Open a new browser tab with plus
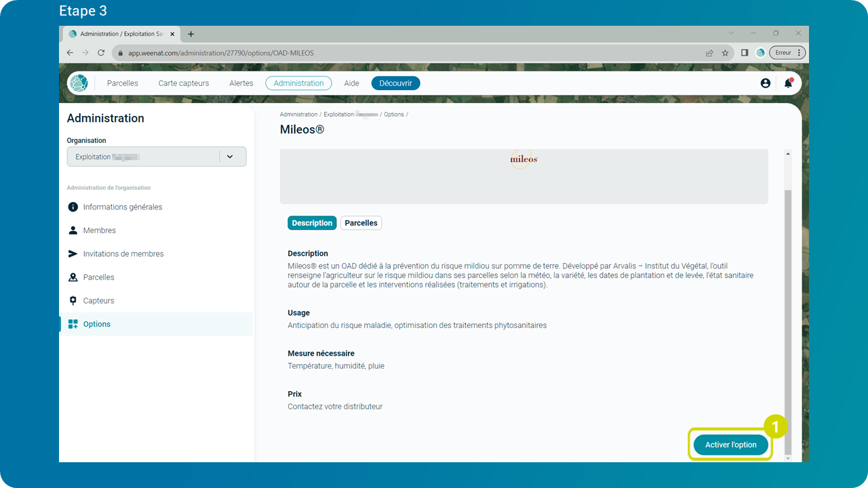Viewport: 868px width, 488px height. click(191, 34)
